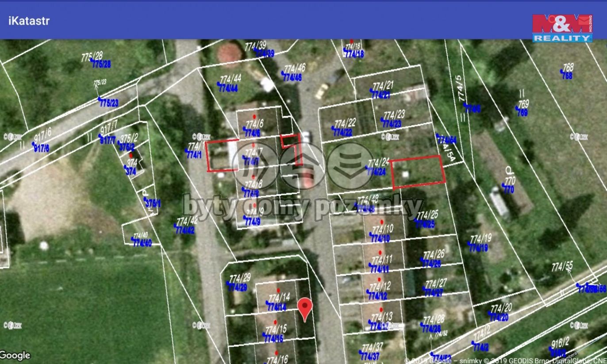
Task: Select blue parcel label 775/28
Action: 101,65
